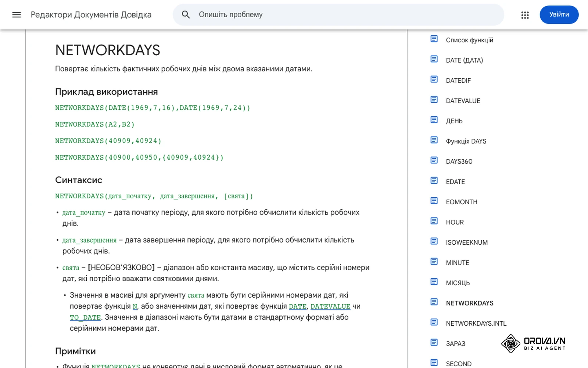Click the article icon beside DATEVALUE

click(x=434, y=99)
